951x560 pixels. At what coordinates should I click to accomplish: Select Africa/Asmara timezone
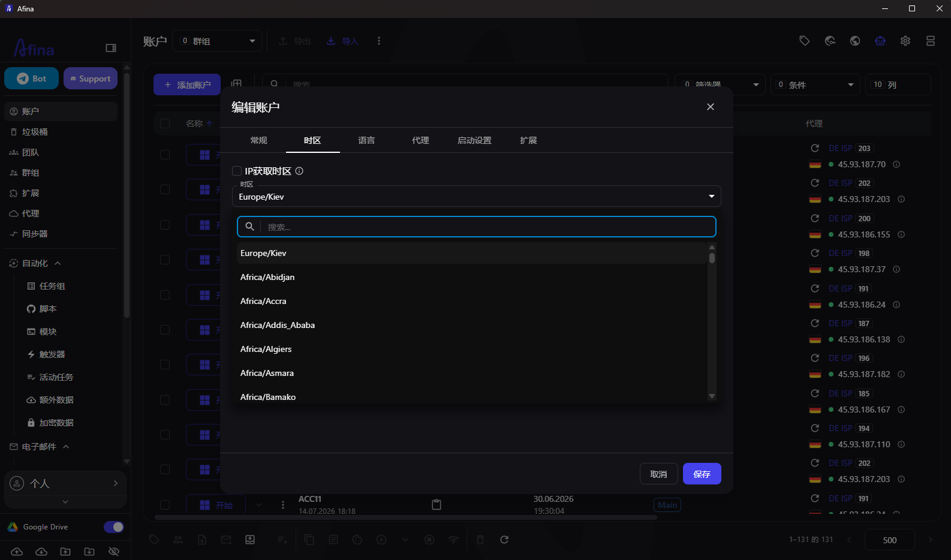472,373
